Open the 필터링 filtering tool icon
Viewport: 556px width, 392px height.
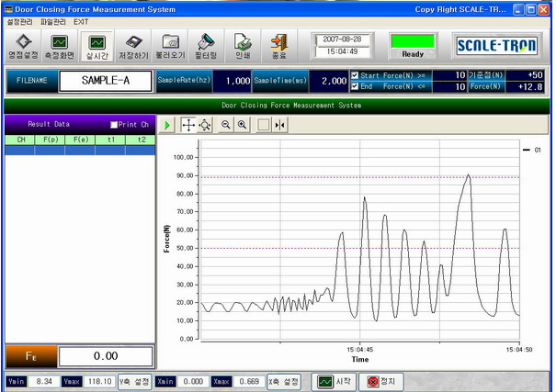pos(206,47)
